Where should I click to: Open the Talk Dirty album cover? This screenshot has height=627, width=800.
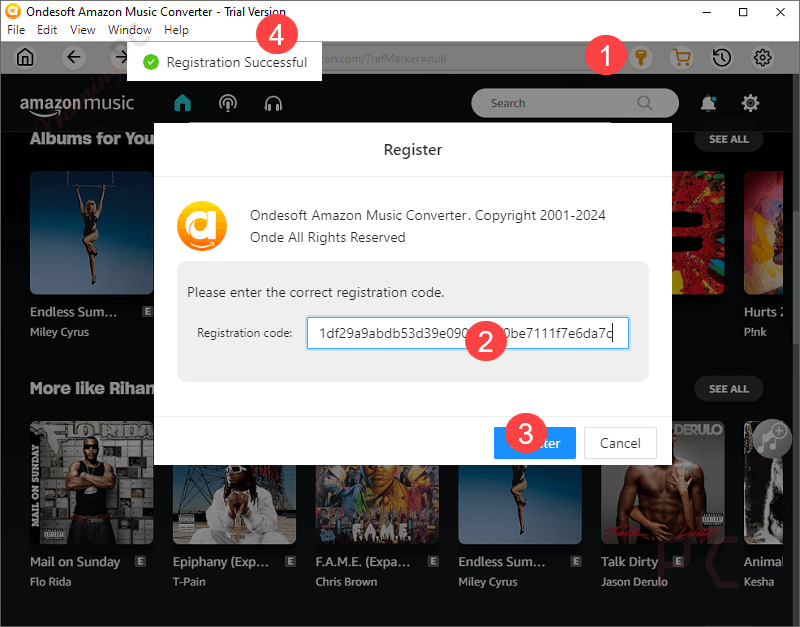click(662, 504)
